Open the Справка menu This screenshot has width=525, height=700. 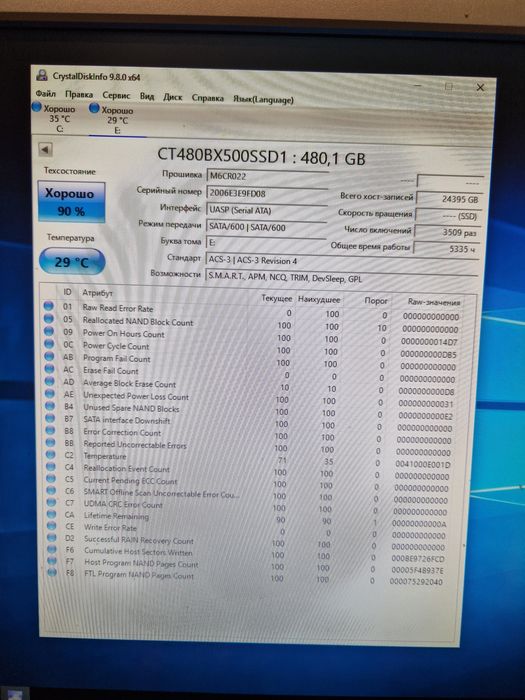[x=208, y=98]
